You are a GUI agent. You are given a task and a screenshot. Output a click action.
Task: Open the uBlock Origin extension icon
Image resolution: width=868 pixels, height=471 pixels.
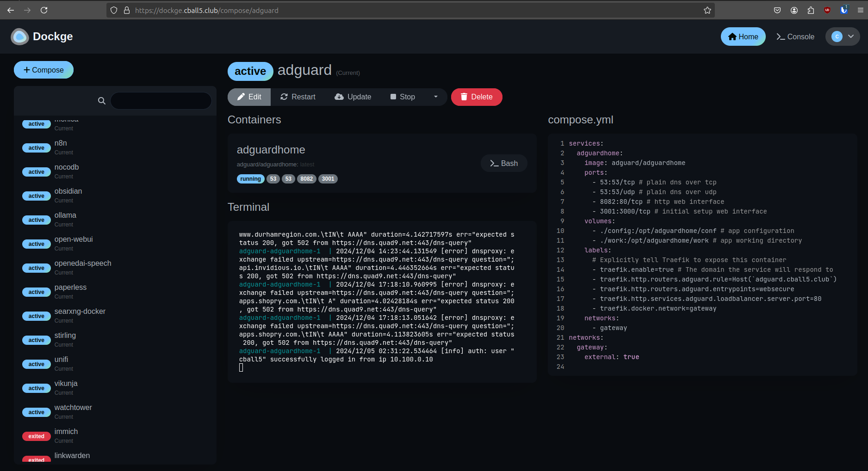(827, 10)
